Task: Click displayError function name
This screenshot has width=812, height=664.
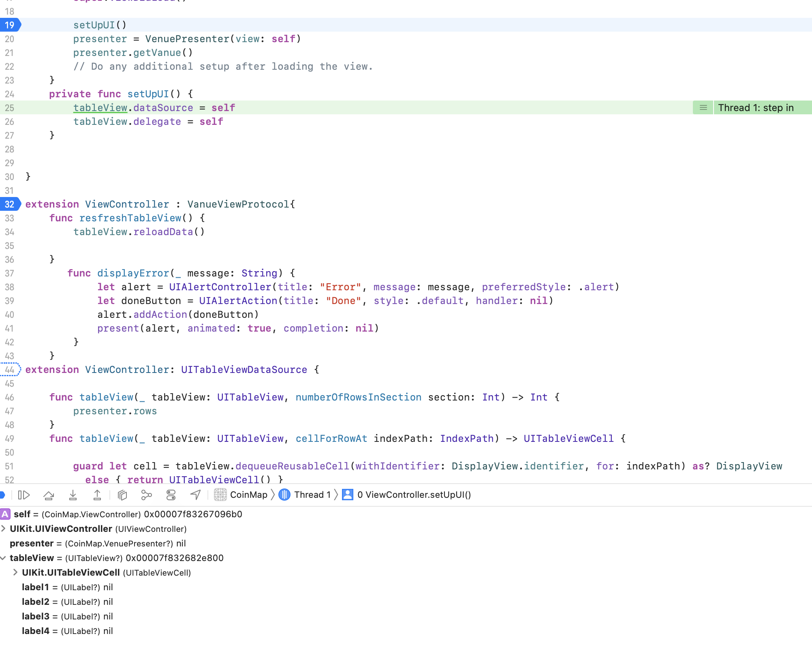Action: click(x=133, y=273)
